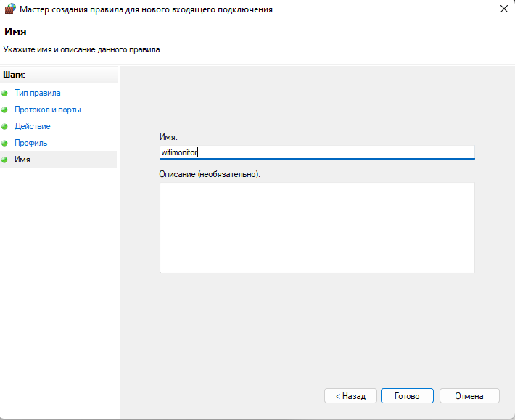The image size is (515, 420).
Task: Click the Шаги sidebar header
Action: pyautogui.click(x=14, y=75)
